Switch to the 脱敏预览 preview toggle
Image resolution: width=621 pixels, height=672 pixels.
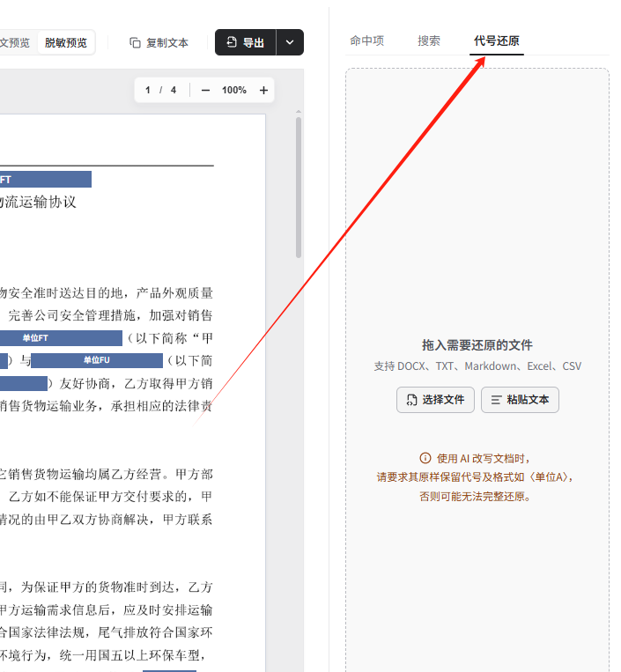coord(66,42)
